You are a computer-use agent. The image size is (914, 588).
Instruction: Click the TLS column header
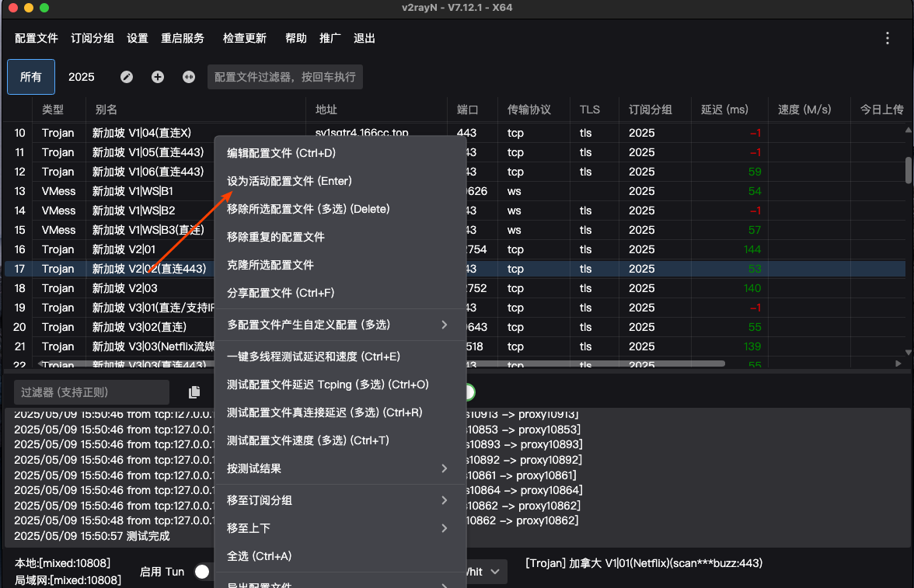[590, 110]
